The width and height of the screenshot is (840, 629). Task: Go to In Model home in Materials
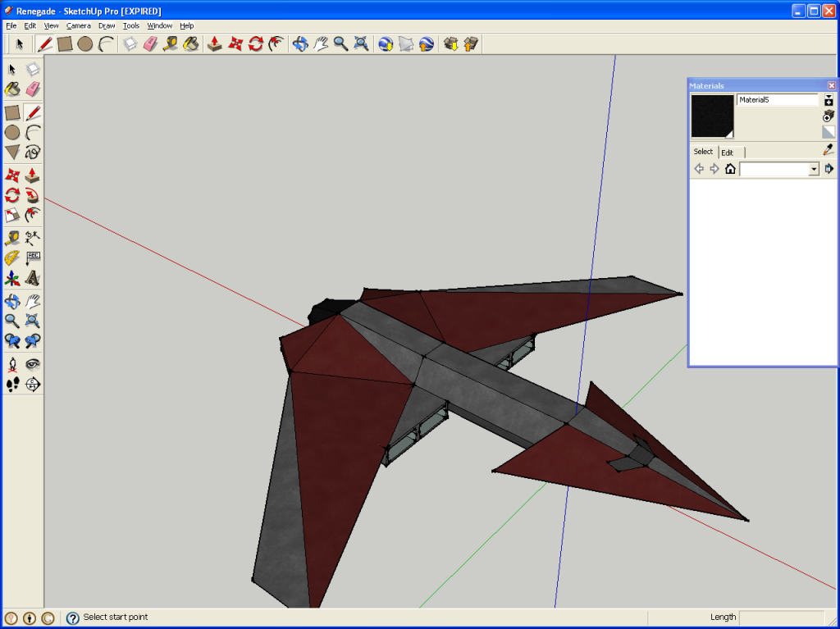pyautogui.click(x=730, y=169)
